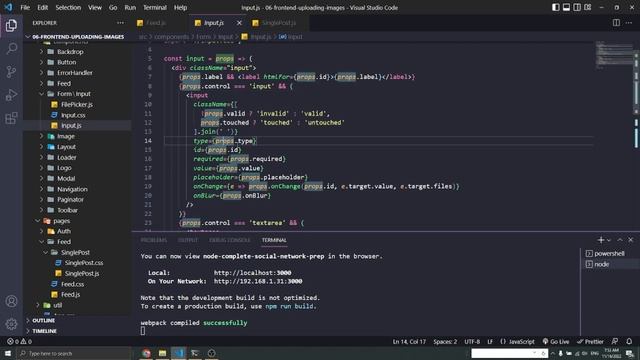Open Chrome from the Windows taskbar
640x360 pixels.
146,353
